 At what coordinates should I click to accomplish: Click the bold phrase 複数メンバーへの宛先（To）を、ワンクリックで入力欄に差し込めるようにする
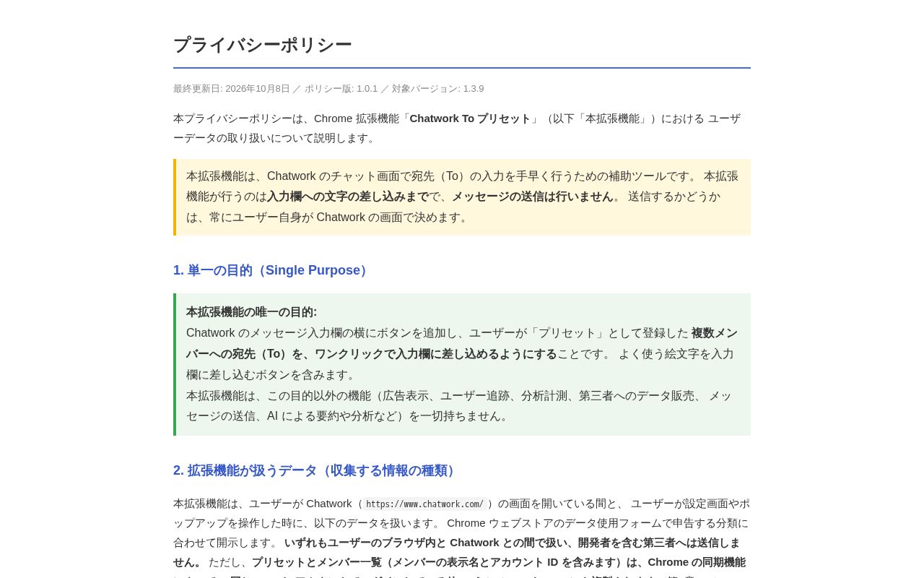click(x=462, y=343)
